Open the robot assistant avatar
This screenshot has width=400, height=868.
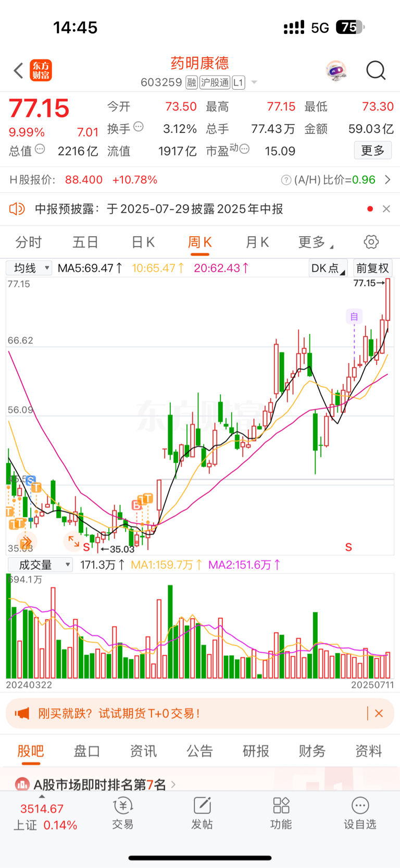pyautogui.click(x=336, y=70)
